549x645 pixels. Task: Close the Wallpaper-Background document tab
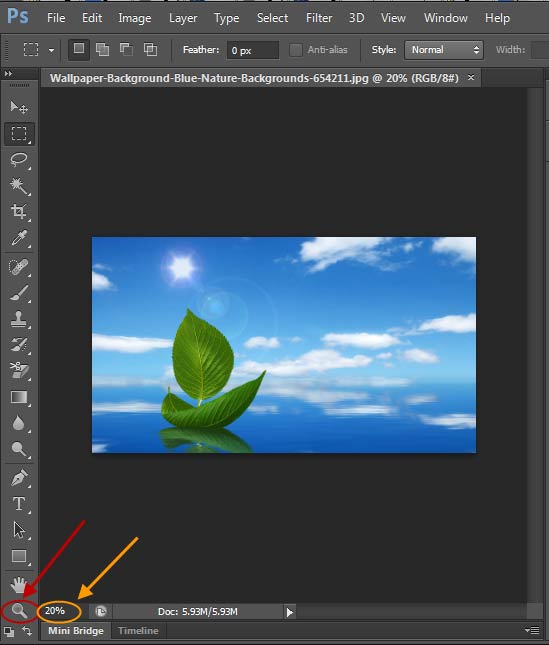(471, 77)
